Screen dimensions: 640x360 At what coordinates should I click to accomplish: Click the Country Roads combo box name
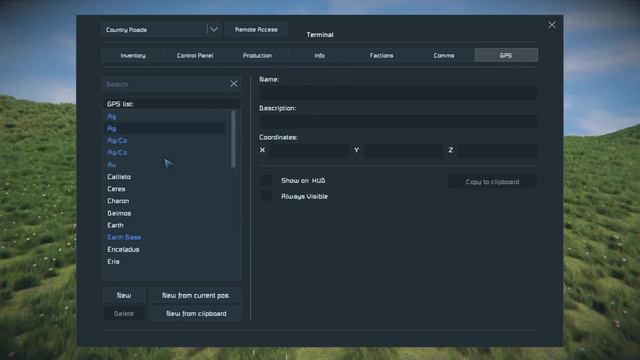(126, 29)
